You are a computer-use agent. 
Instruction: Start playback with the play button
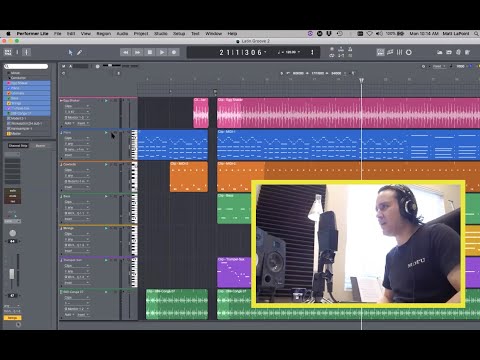coord(162,52)
